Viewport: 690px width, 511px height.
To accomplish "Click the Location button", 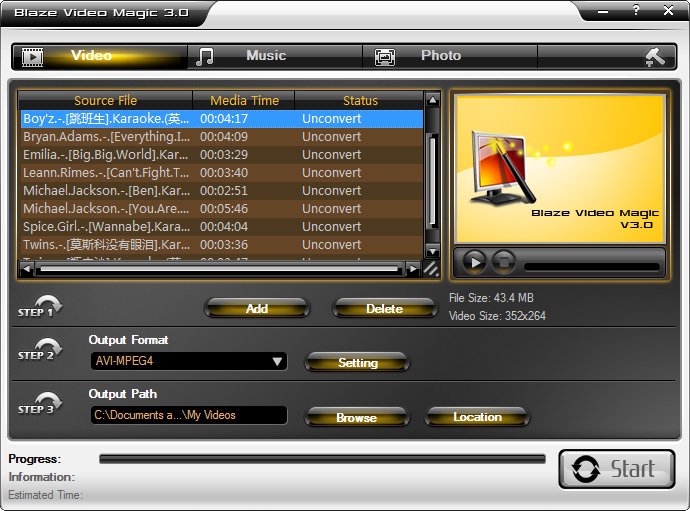I will (x=477, y=417).
